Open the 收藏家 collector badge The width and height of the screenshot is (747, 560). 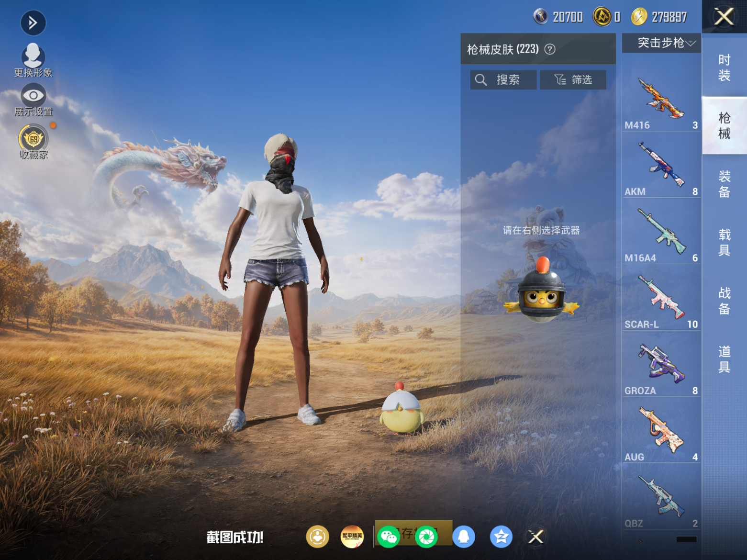pyautogui.click(x=33, y=142)
